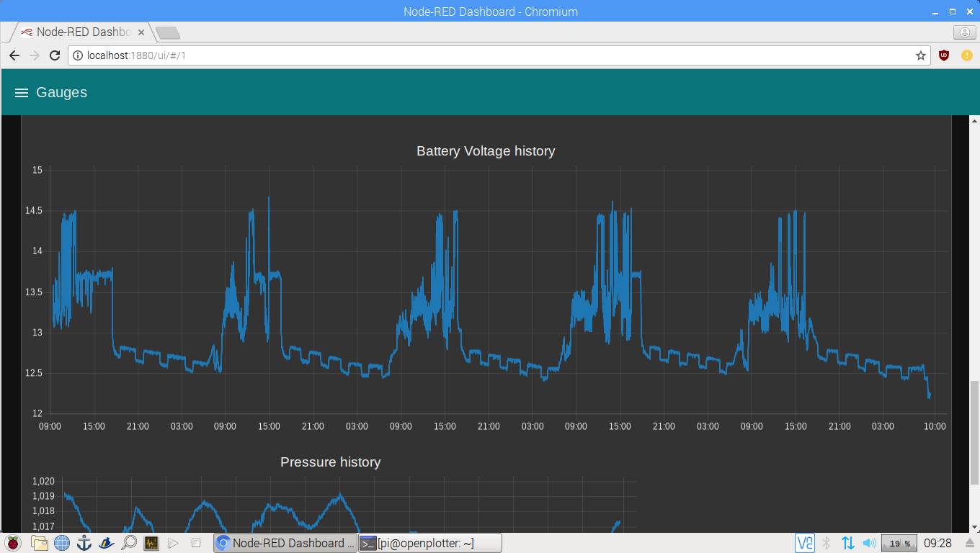Click the browser reload button
The width and height of the screenshot is (980, 553).
55,55
